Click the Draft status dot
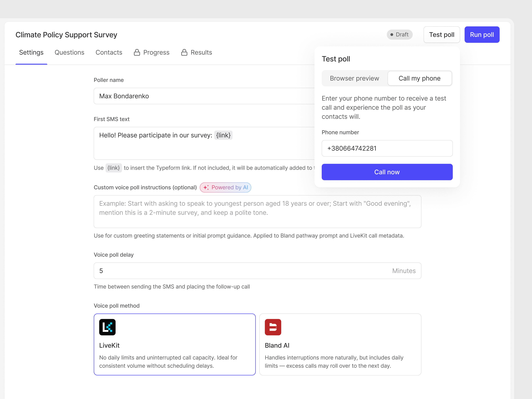 pyautogui.click(x=392, y=35)
